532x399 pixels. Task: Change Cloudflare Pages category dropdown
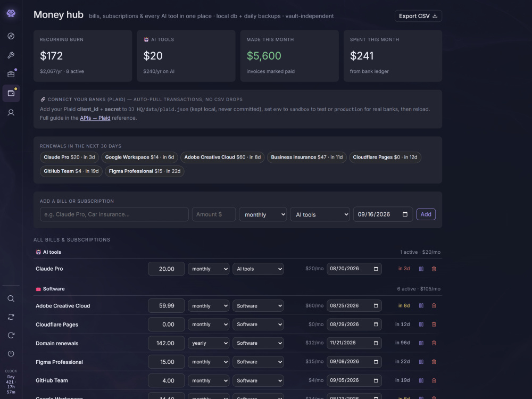point(258,325)
